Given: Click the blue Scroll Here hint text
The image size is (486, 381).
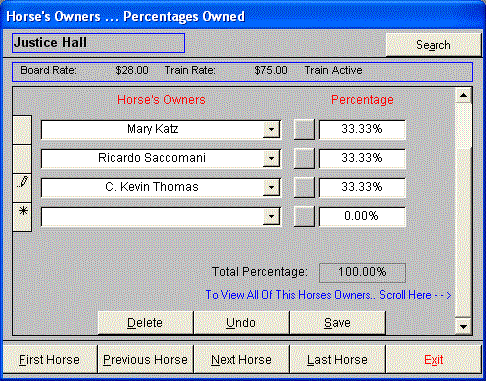Looking at the screenshot, I should (328, 295).
